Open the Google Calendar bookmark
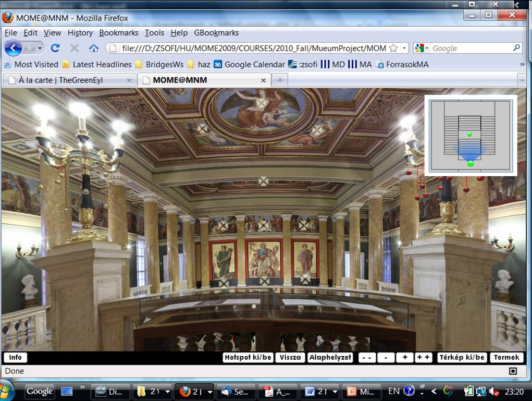The height and width of the screenshot is (401, 532). click(x=250, y=65)
